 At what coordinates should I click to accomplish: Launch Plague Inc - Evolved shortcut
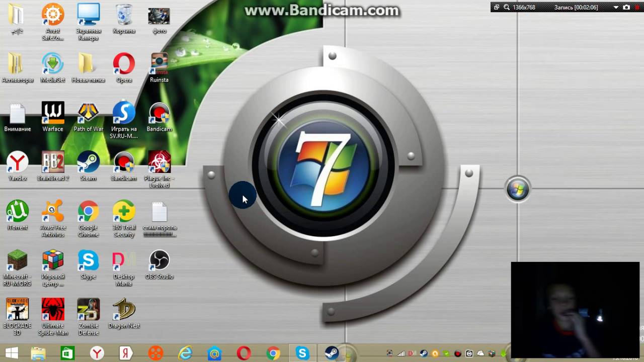159,169
